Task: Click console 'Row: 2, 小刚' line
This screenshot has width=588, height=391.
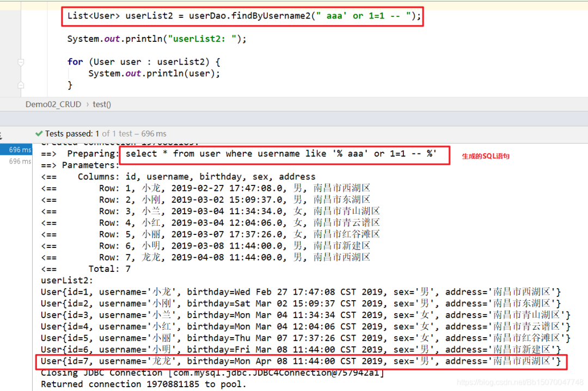Action: click(205, 200)
